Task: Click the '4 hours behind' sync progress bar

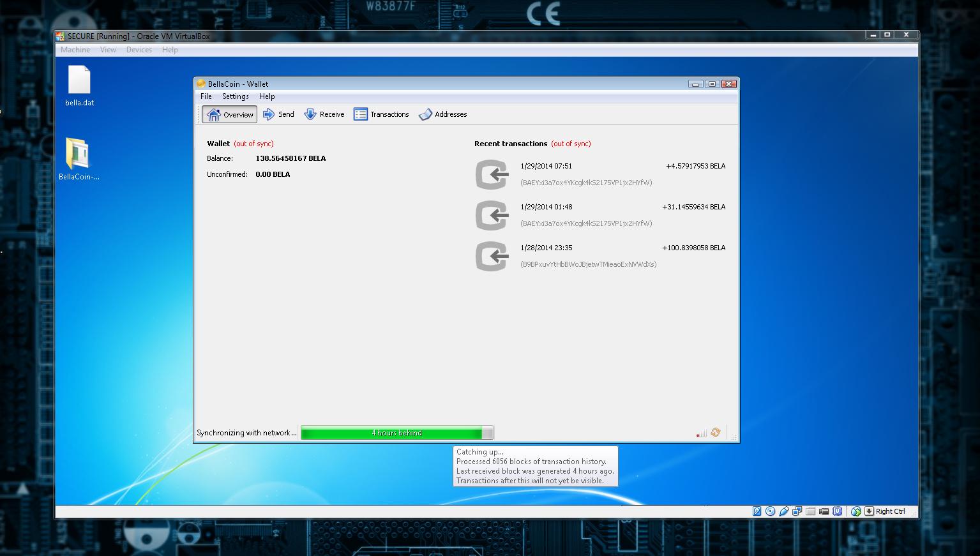Action: pos(397,433)
